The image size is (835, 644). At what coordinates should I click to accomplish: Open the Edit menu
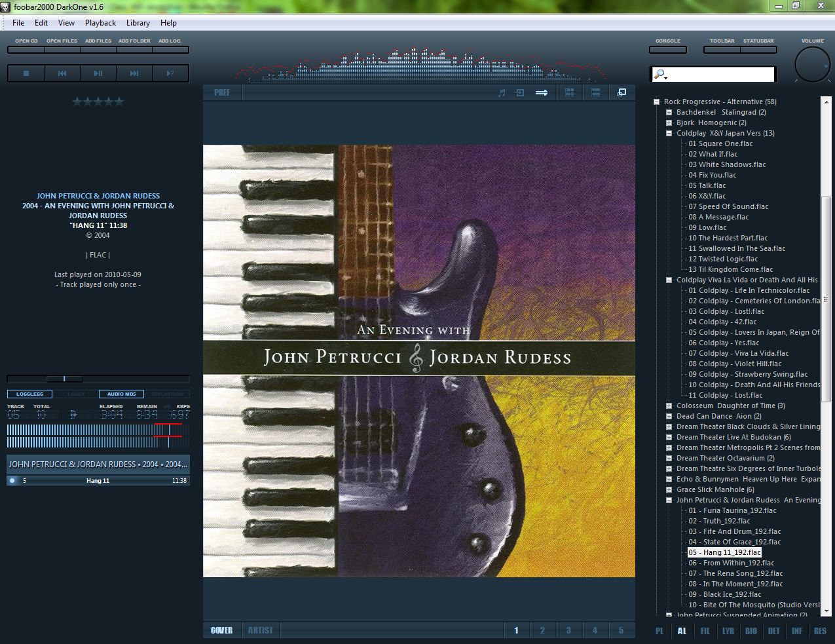point(41,23)
